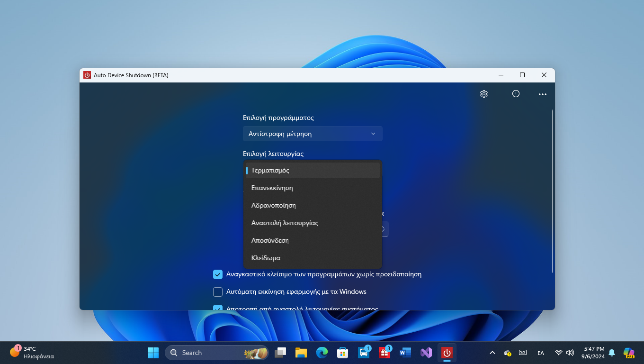Click Auto Device Shutdown taskbar icon

click(x=447, y=353)
